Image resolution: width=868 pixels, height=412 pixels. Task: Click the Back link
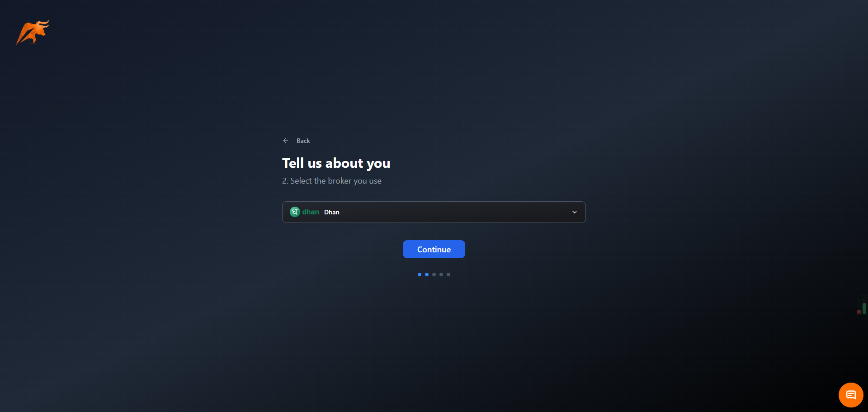click(x=303, y=141)
